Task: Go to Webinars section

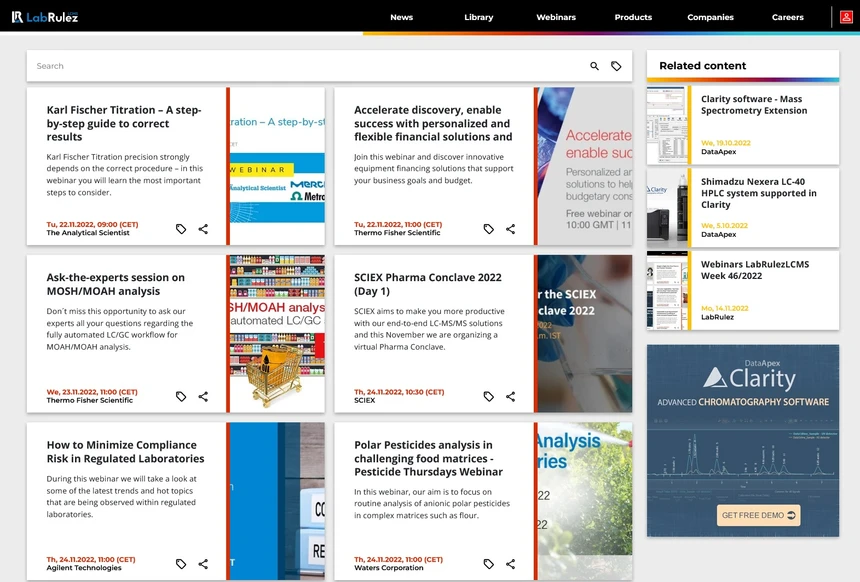Action: [556, 17]
